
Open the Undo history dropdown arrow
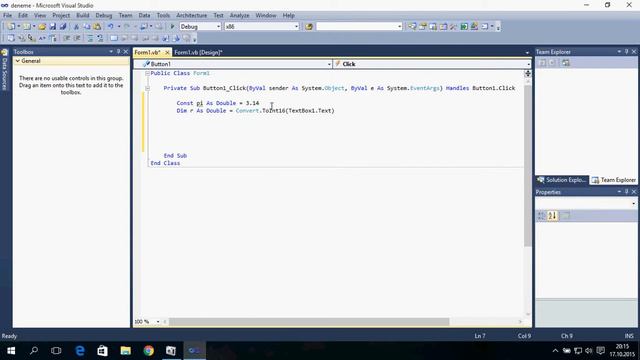coord(119,27)
